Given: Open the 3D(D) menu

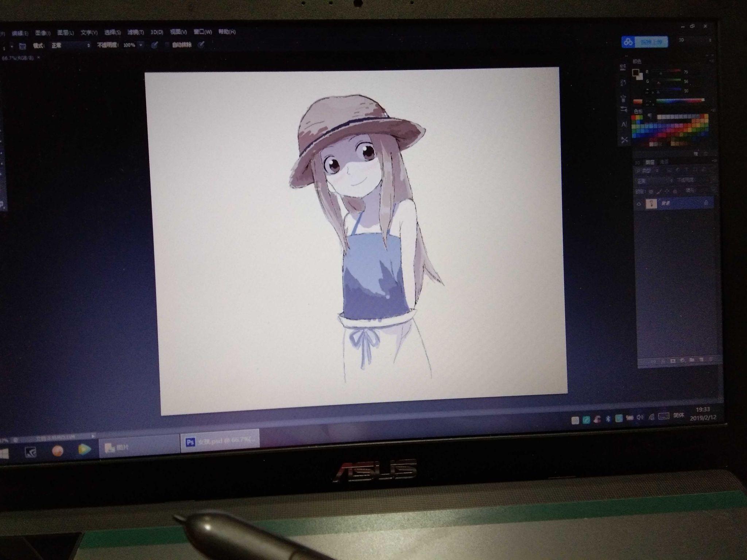Looking at the screenshot, I should pos(157,32).
